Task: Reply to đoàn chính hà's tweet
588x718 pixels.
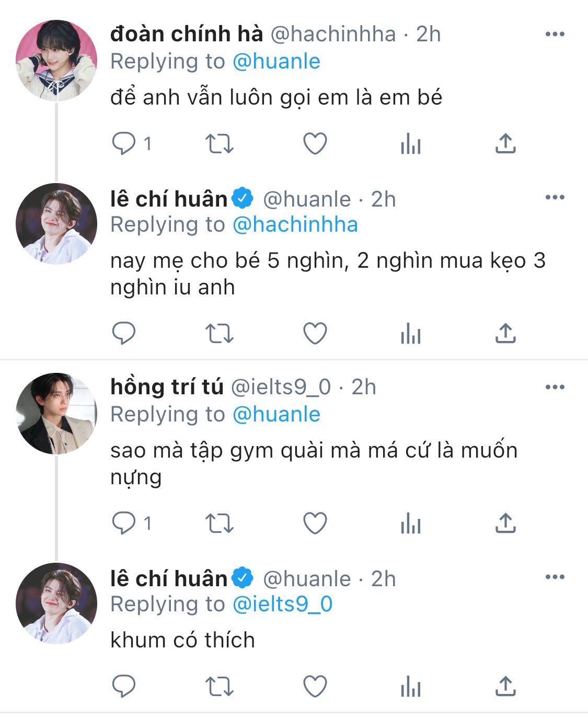Action: tap(124, 143)
